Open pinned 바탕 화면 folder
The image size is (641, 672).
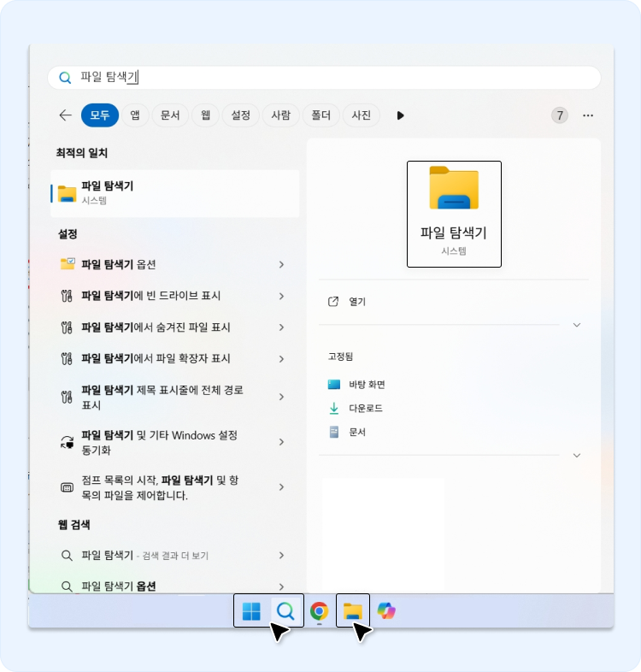pos(366,385)
